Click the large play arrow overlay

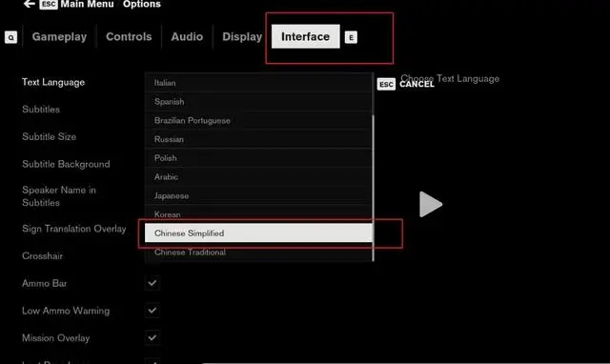coord(431,204)
